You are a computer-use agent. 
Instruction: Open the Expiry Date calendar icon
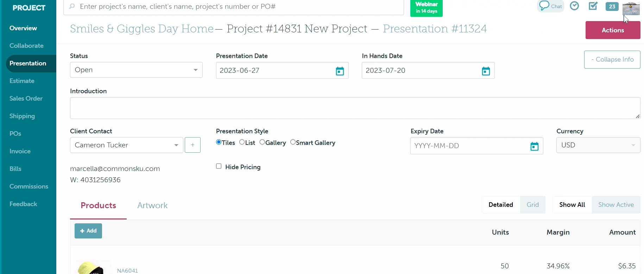pos(534,146)
